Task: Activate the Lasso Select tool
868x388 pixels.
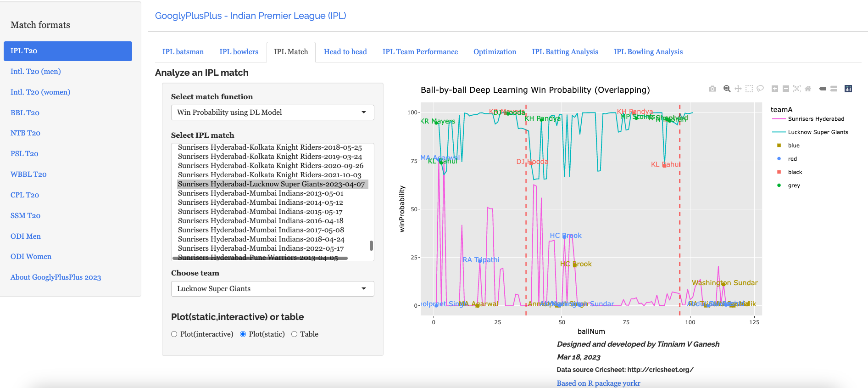Action: tap(760, 89)
